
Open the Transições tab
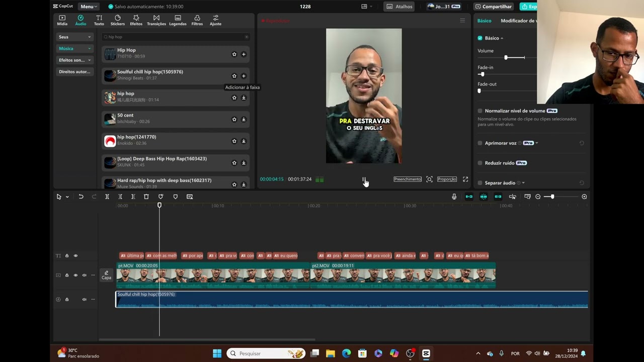(156, 20)
